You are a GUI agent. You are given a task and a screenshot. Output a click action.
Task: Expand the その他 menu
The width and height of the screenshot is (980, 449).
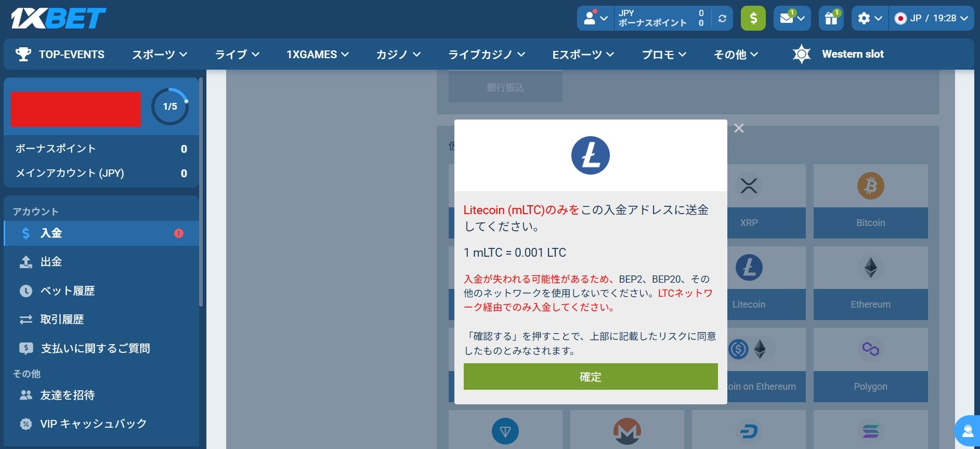tap(736, 54)
